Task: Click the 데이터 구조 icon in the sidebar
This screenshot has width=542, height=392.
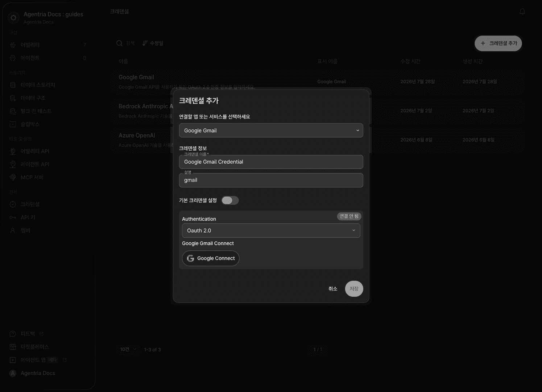Action: click(13, 98)
